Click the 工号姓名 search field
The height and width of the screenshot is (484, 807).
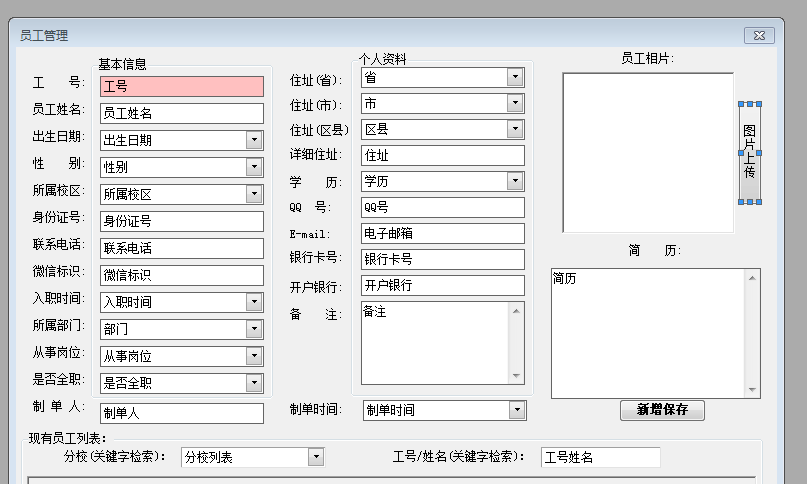click(x=601, y=457)
